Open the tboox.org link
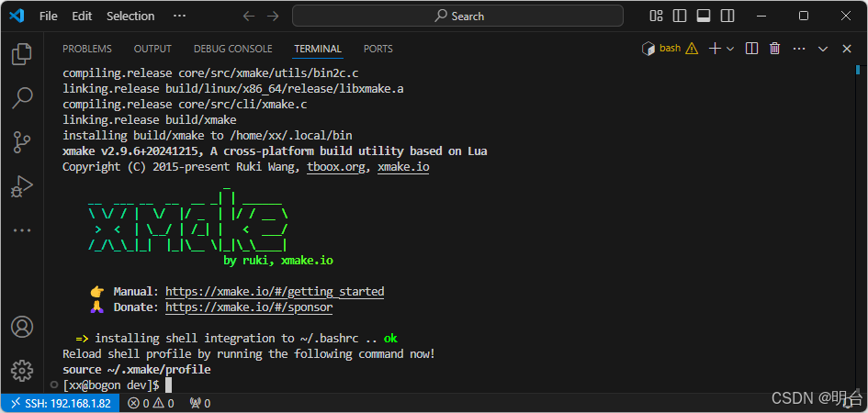The width and height of the screenshot is (868, 413). (x=336, y=167)
